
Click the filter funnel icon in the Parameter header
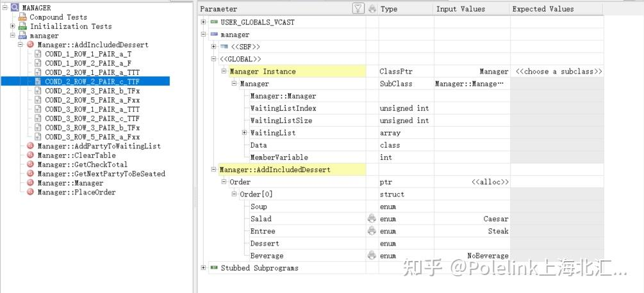pos(358,8)
